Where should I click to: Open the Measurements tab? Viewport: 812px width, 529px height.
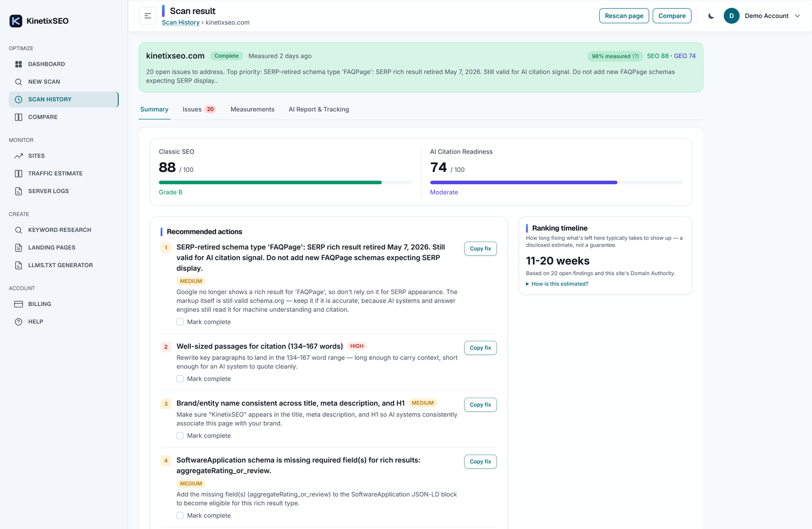tap(252, 110)
